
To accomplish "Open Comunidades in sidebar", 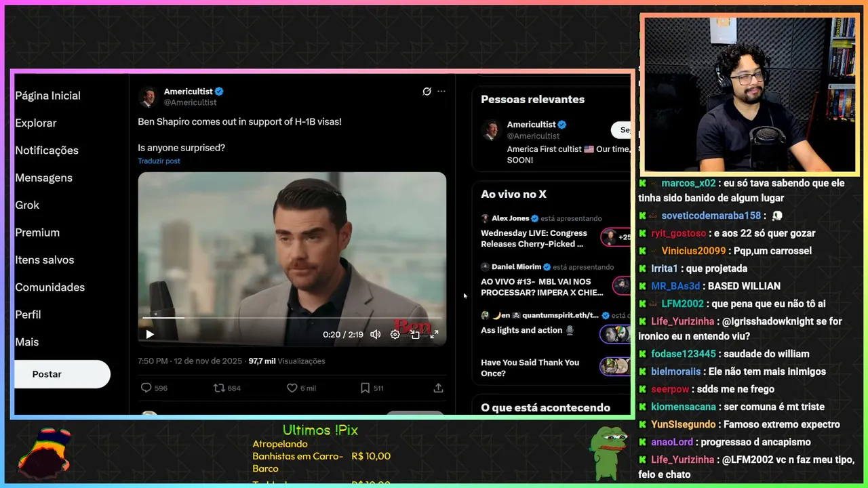I will pos(50,287).
